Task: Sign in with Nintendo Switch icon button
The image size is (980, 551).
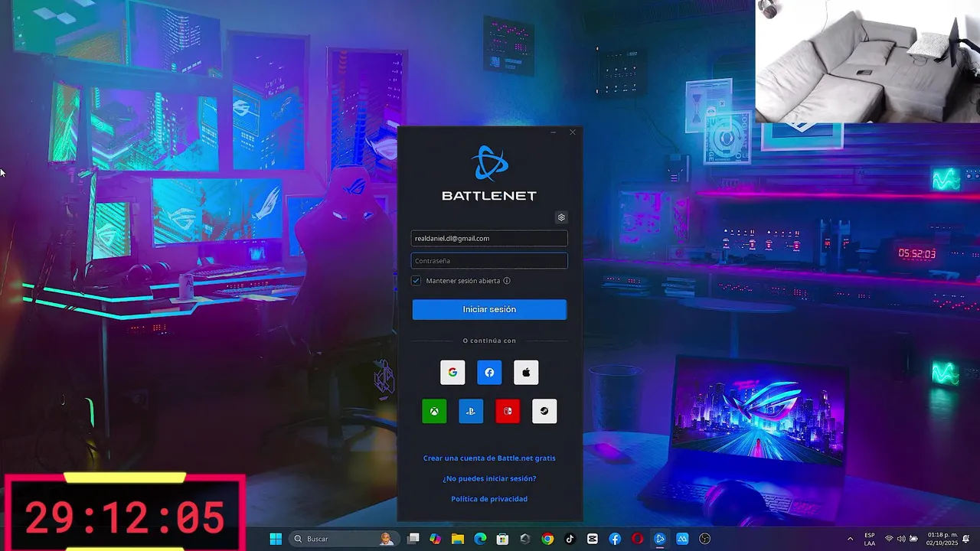Action: tap(508, 411)
